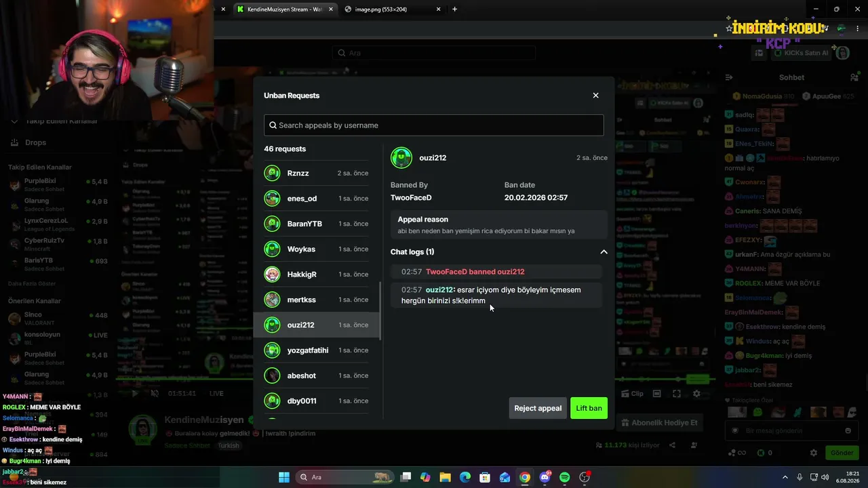Click the appeal reason text
Viewport: 868px width, 488px height.
pyautogui.click(x=486, y=231)
